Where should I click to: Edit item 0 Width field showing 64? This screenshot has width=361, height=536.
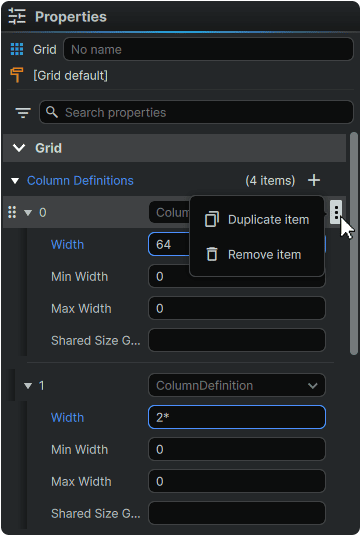click(169, 244)
